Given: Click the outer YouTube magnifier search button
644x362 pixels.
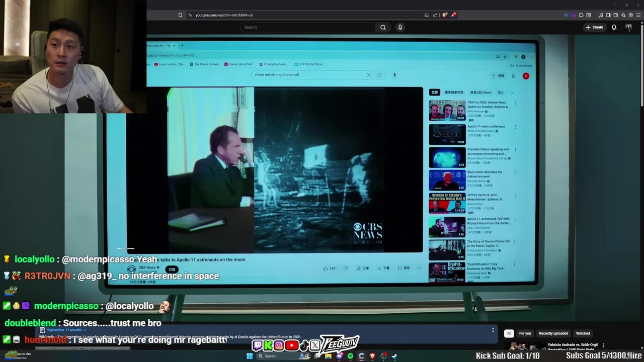Looking at the screenshot, I should pyautogui.click(x=383, y=27).
